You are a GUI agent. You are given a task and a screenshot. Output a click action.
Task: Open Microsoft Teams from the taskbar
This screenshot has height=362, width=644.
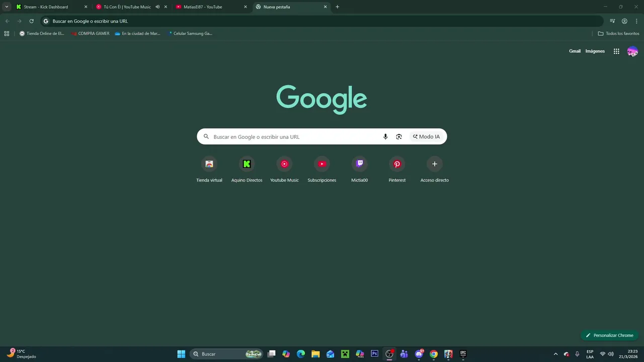pyautogui.click(x=404, y=354)
